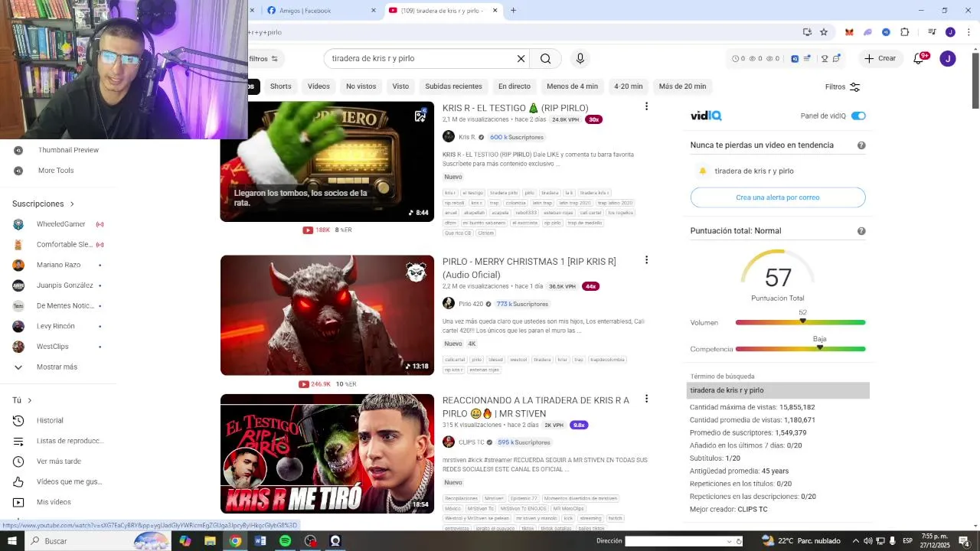This screenshot has height=551, width=980.
Task: Open the red-eyed wolf Merry Christmas thumbnail
Action: pos(327,315)
